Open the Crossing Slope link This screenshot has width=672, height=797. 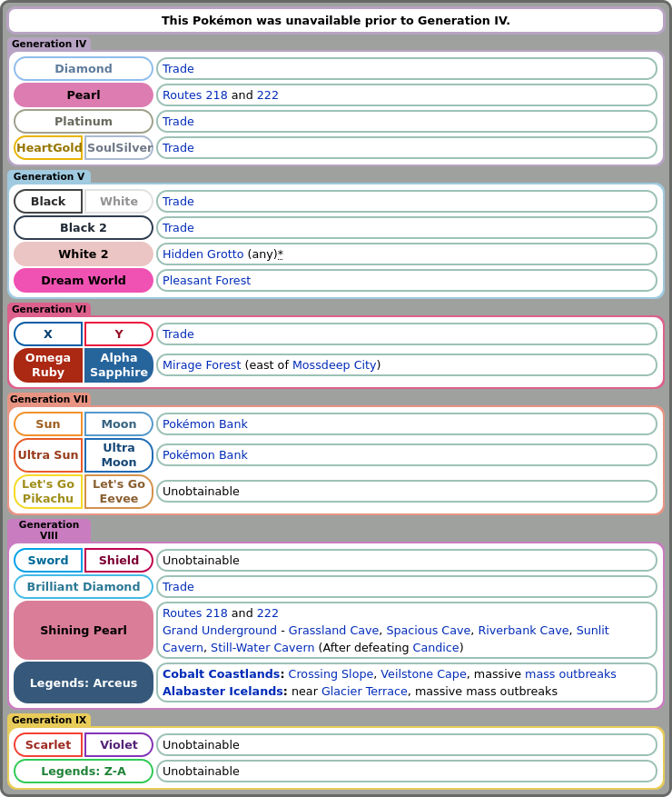click(x=331, y=674)
